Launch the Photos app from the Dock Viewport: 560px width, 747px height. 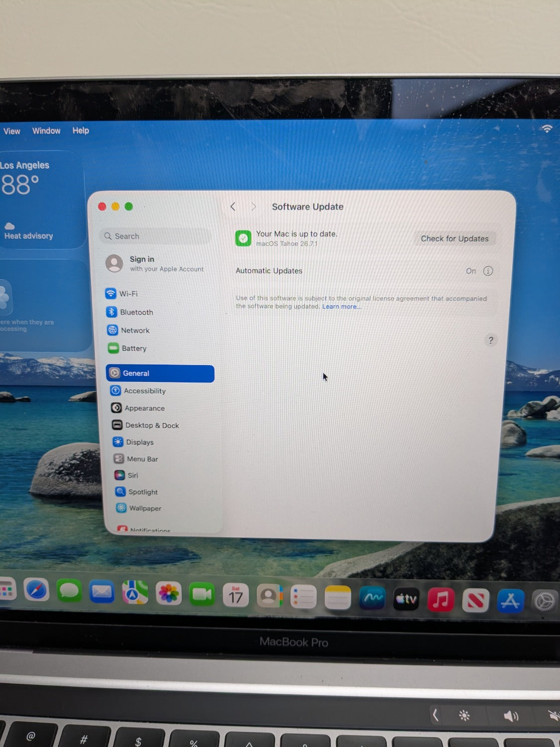coord(169,594)
